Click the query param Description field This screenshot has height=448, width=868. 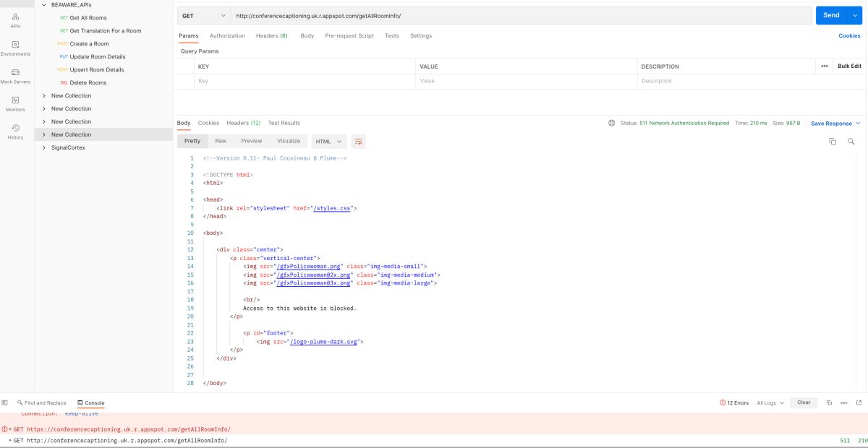[752, 81]
